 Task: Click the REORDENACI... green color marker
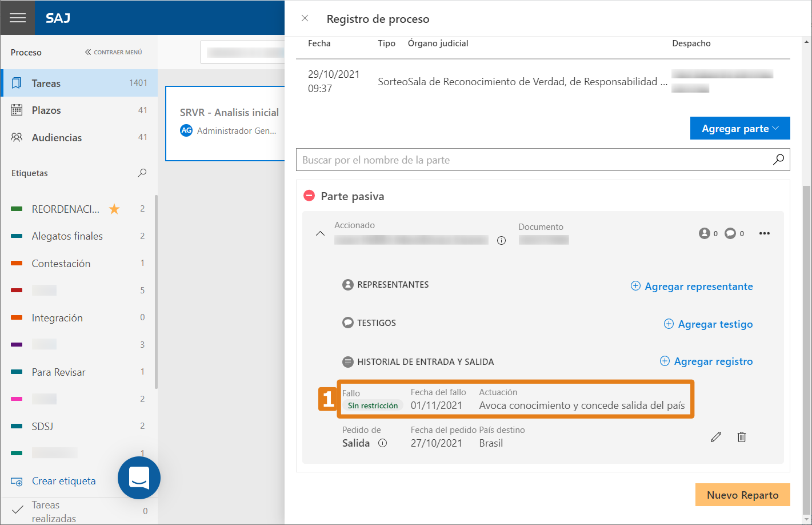pos(17,209)
